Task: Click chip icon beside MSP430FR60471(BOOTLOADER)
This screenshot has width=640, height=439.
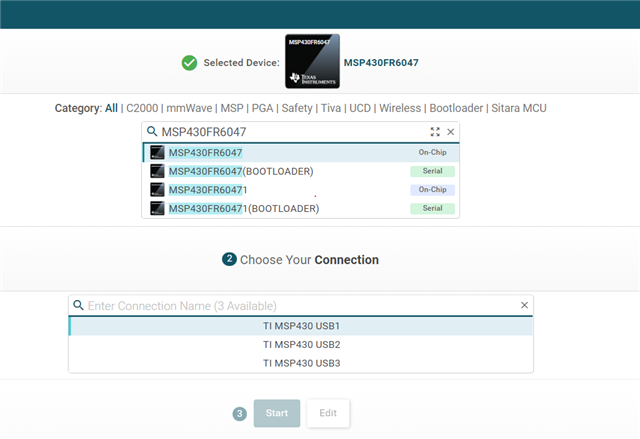Action: coord(157,208)
